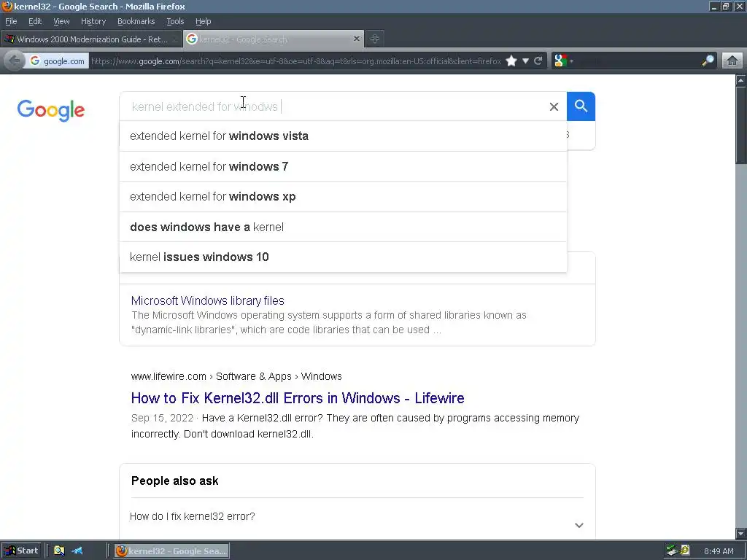This screenshot has height=560, width=747.
Task: Click the browser URL address field
Action: (x=295, y=61)
